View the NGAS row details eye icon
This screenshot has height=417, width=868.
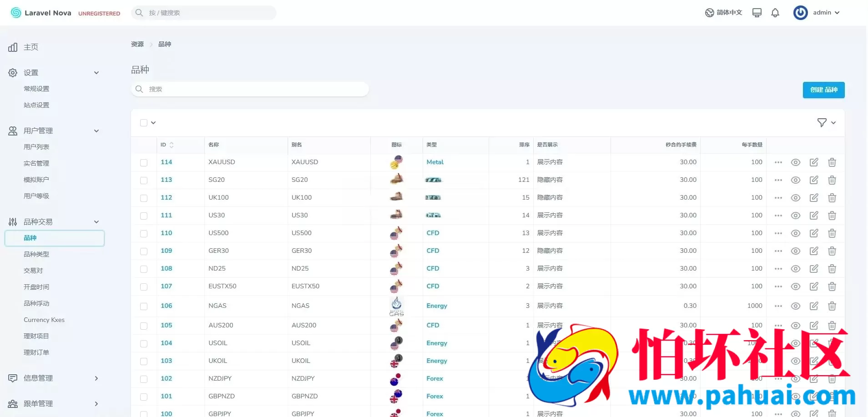[x=796, y=306]
